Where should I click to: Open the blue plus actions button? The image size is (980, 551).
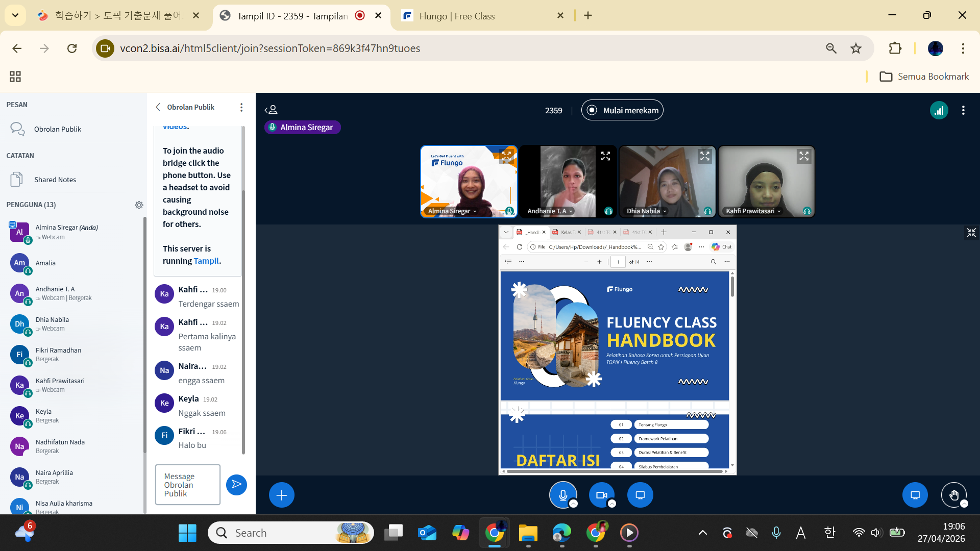click(x=281, y=495)
